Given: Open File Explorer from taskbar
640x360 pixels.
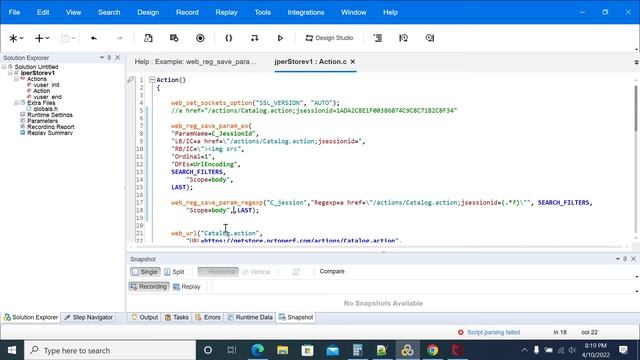Looking at the screenshot, I should pyautogui.click(x=282, y=350).
